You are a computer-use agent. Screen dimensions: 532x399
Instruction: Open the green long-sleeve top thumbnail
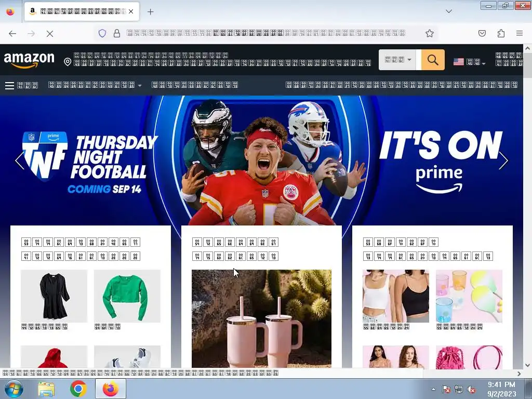[127, 296]
